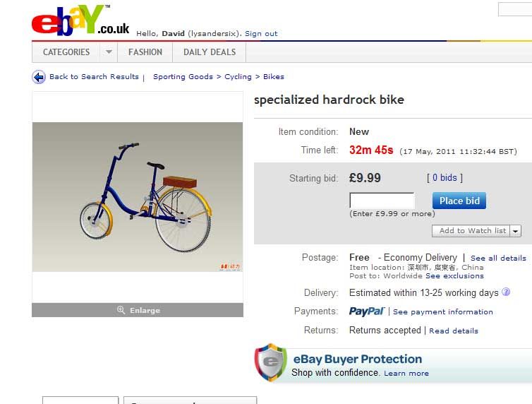Open the See all details postage link
532x404 pixels.
498,258
